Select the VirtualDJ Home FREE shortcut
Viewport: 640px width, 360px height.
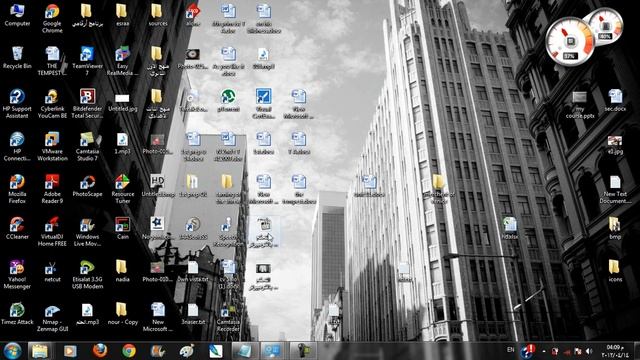pos(52,232)
